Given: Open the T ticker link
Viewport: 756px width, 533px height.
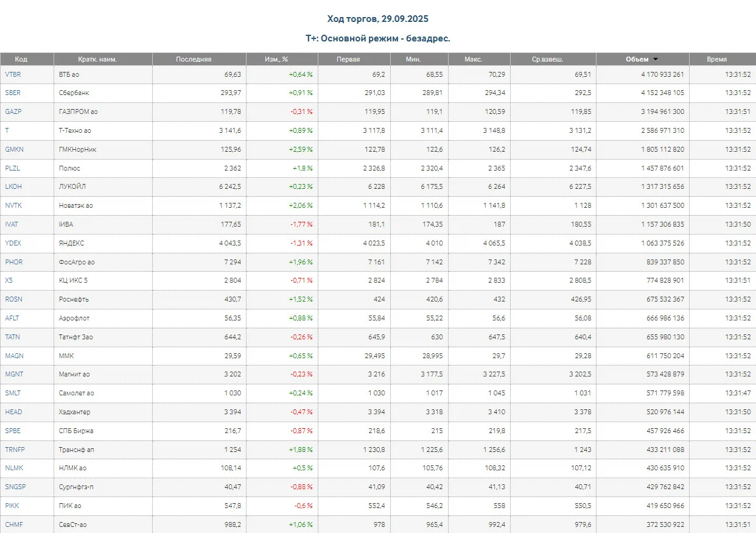Looking at the screenshot, I should click(7, 131).
